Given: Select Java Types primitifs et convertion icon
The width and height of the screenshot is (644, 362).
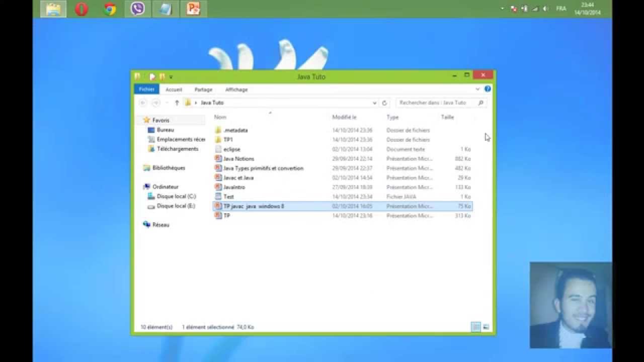Looking at the screenshot, I should (x=218, y=168).
